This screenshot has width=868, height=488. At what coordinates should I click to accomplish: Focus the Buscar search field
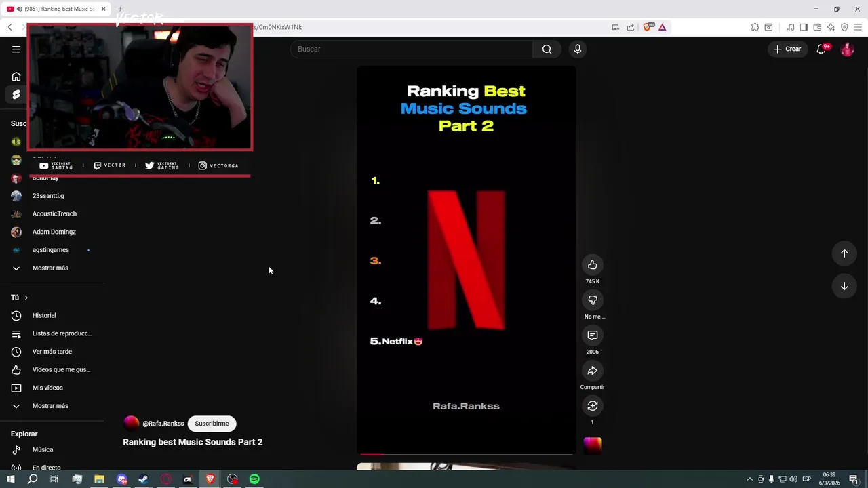point(412,49)
